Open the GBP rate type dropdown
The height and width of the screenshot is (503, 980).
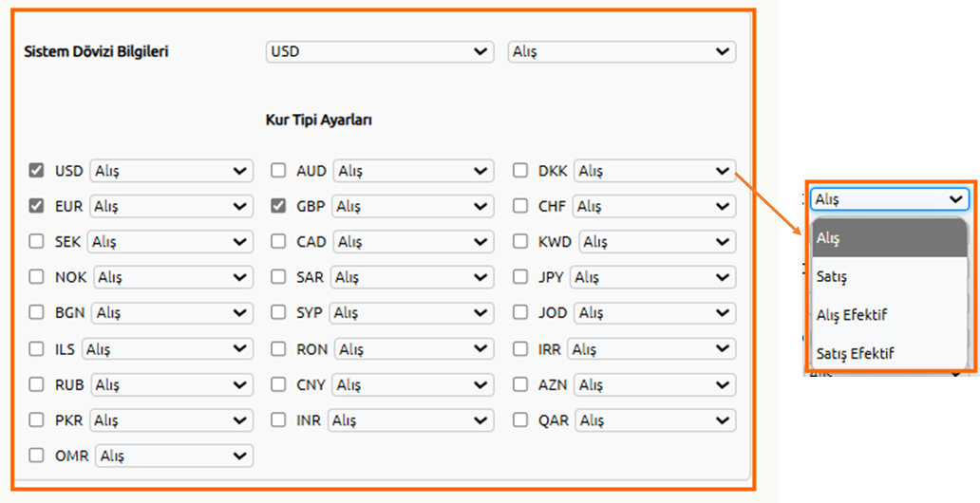[412, 206]
